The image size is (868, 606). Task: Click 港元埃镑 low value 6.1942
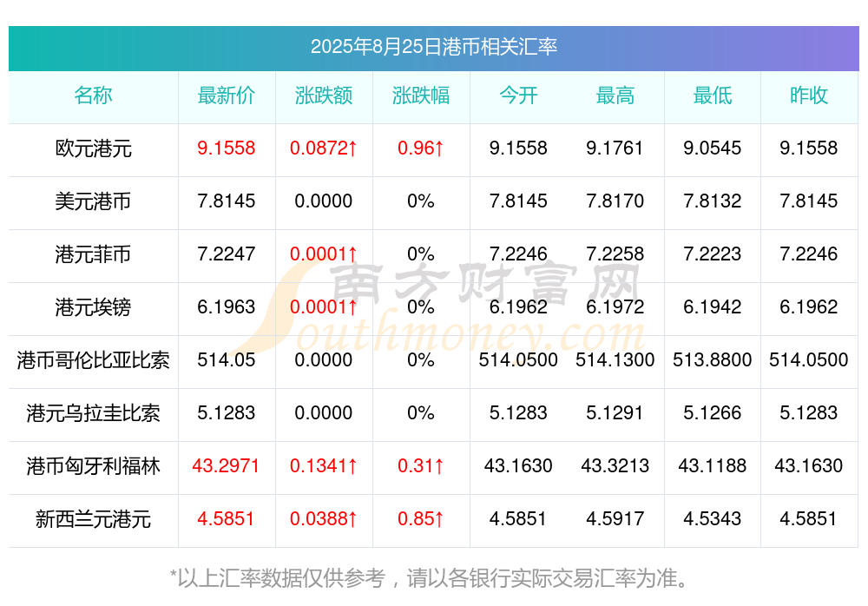pyautogui.click(x=713, y=306)
